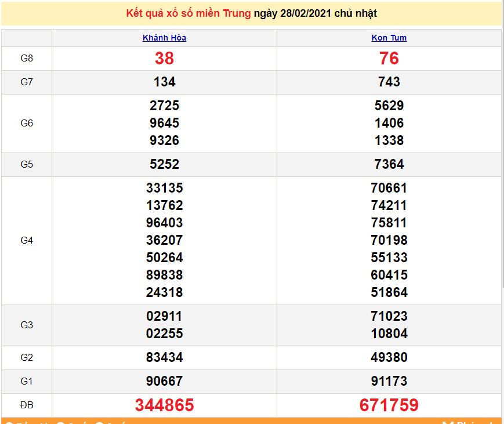Select Kon Tum G3 number 10804
504x424 pixels.
click(389, 334)
